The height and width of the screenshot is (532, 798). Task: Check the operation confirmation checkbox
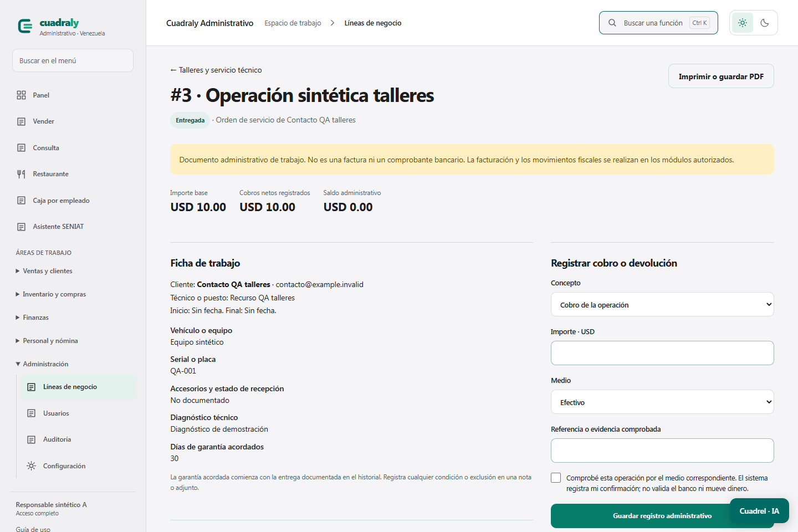tap(556, 478)
